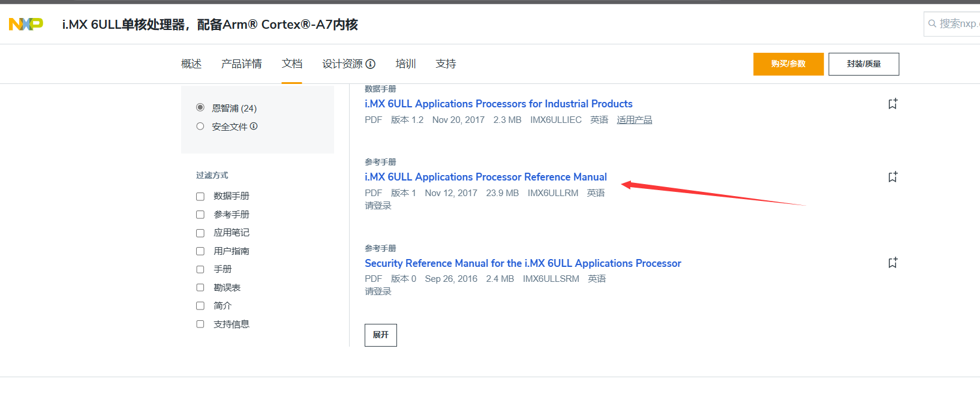Click the search magnifier icon

coord(932,24)
